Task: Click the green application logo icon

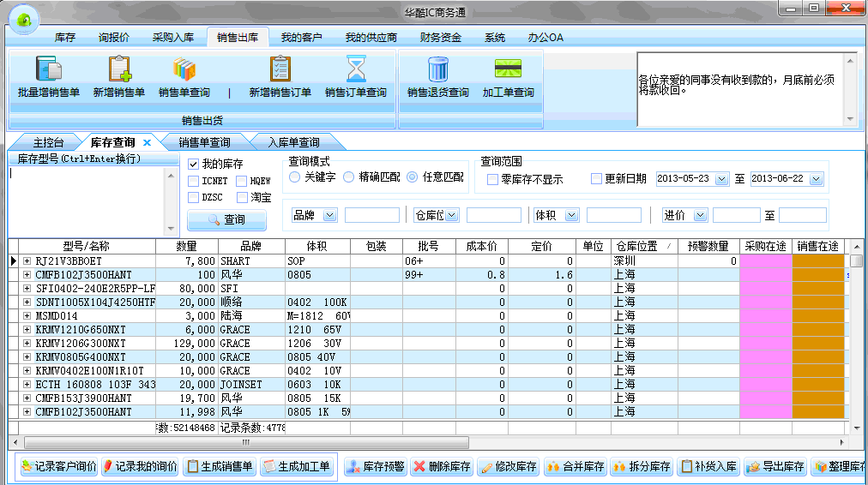Action: [x=24, y=20]
